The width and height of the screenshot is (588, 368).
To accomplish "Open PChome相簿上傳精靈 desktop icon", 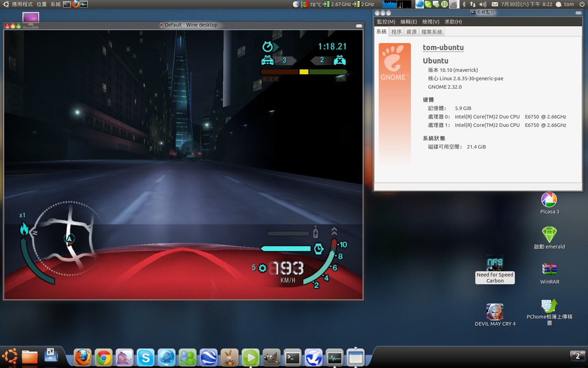I will (549, 312).
